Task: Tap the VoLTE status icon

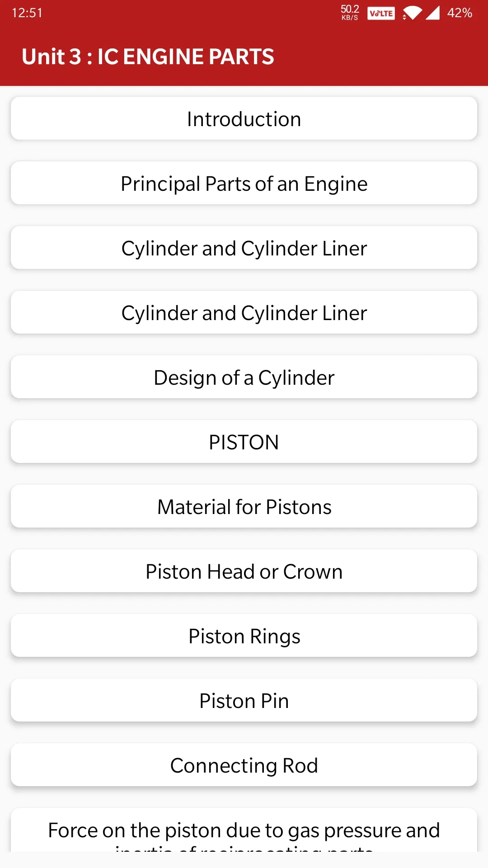Action: pyautogui.click(x=381, y=13)
